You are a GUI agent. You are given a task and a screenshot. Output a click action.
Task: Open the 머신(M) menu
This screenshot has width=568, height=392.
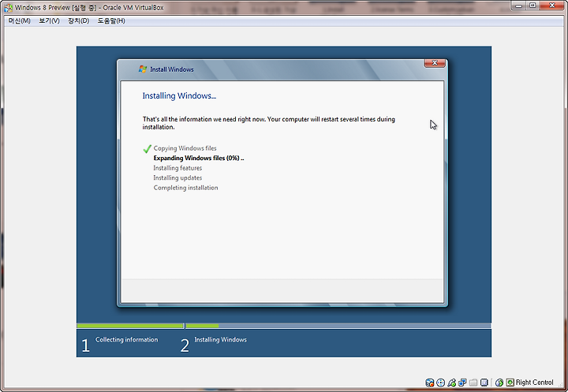[19, 21]
